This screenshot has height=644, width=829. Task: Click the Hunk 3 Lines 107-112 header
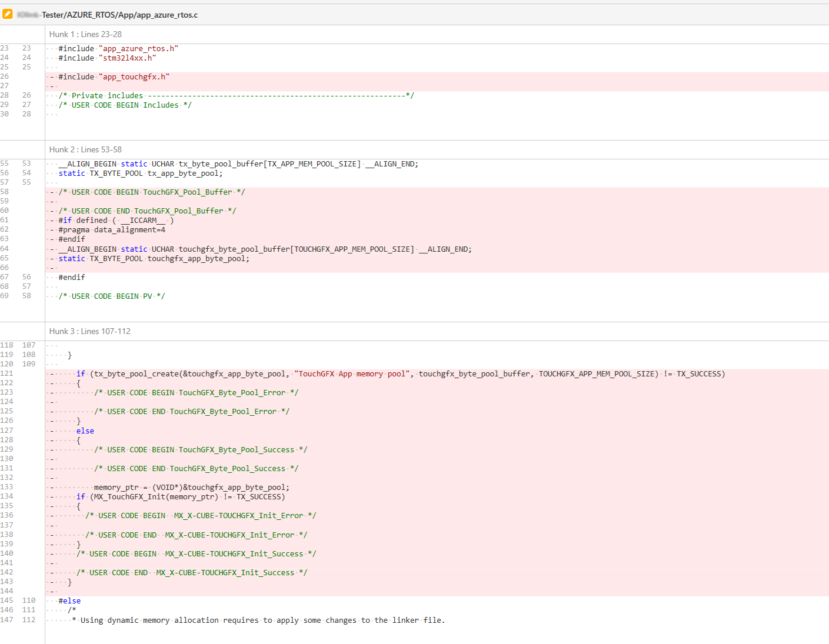tap(89, 331)
